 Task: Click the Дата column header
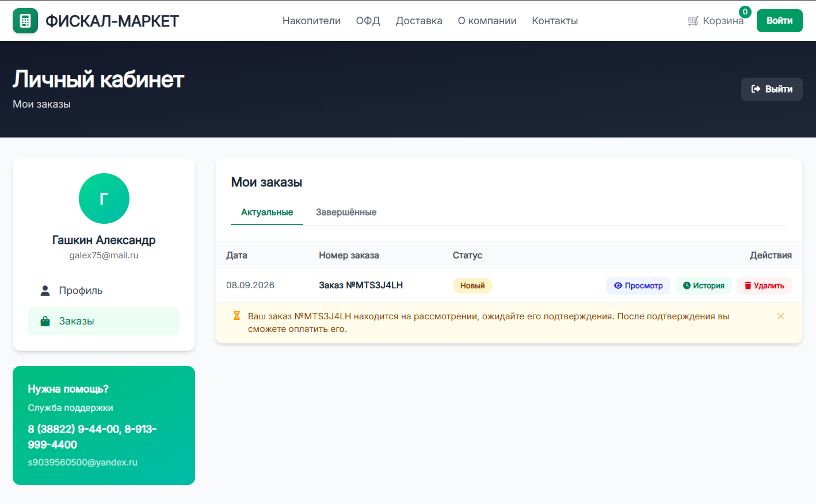pos(237,255)
